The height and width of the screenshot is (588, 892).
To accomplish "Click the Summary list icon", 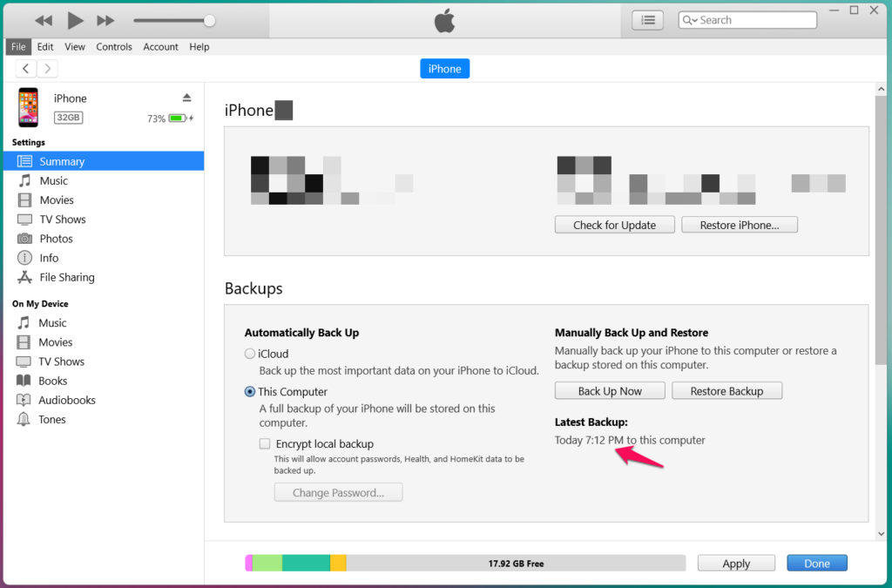I will (x=24, y=161).
